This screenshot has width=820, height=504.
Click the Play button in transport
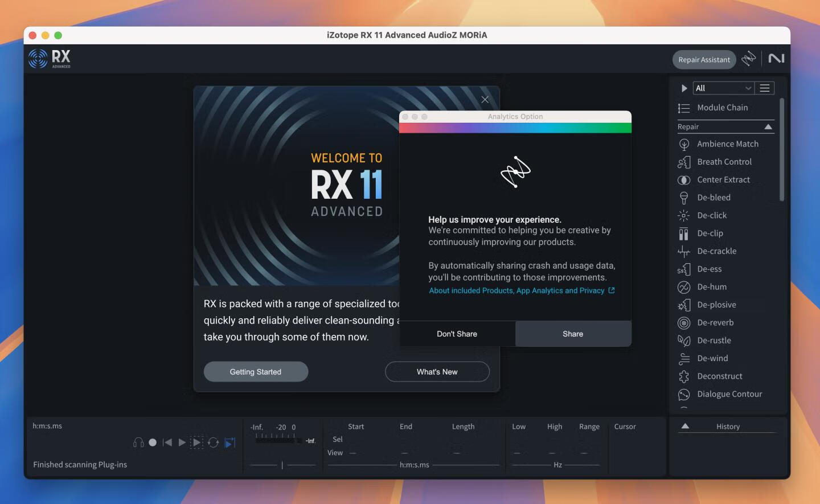182,442
